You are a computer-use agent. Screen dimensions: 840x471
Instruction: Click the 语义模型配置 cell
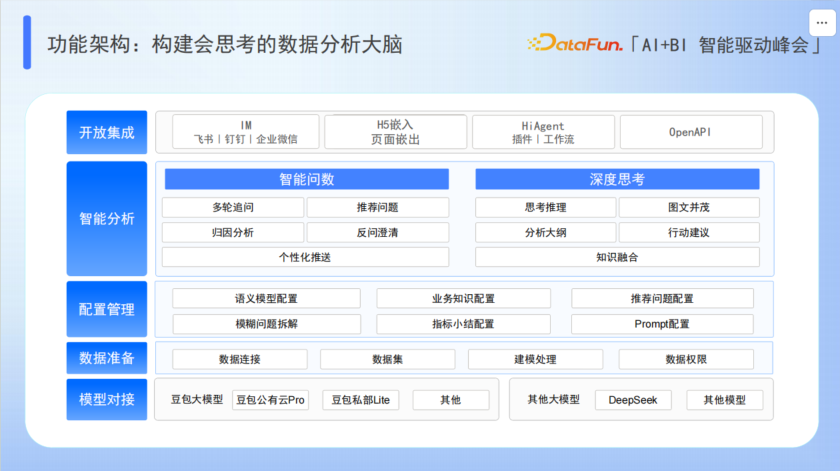tap(266, 298)
